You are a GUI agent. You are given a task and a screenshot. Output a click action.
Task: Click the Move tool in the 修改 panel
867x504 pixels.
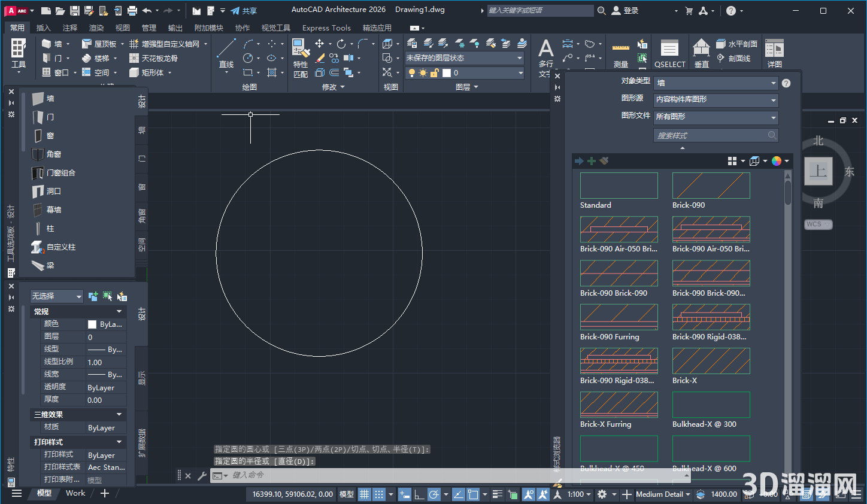[319, 44]
